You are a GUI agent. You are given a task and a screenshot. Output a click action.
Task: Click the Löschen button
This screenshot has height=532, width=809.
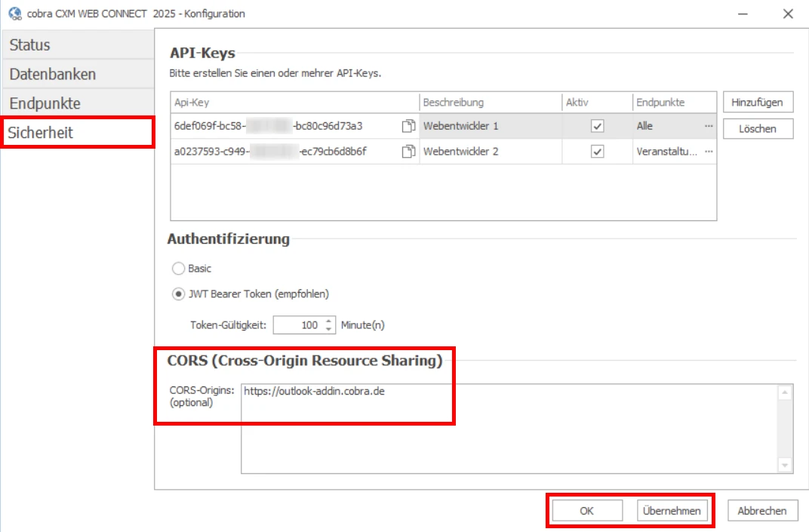[x=758, y=129]
